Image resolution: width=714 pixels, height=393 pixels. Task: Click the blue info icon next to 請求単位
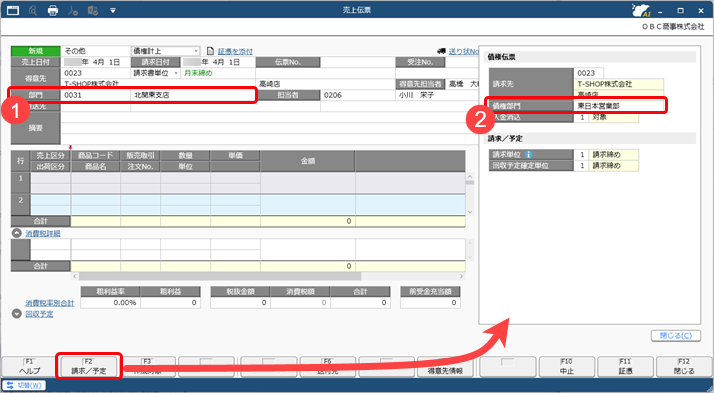pos(529,154)
